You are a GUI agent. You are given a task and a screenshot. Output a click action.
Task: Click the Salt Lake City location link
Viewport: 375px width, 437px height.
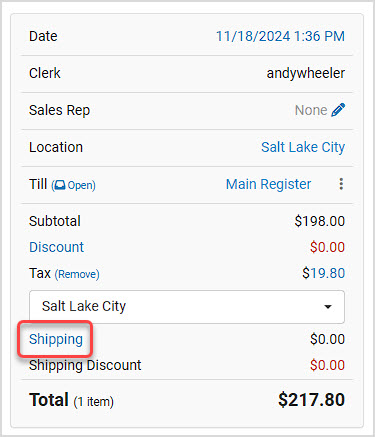point(303,147)
